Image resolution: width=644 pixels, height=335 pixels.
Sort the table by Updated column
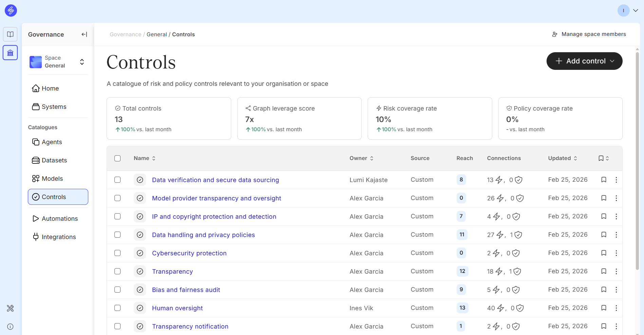[x=562, y=158]
